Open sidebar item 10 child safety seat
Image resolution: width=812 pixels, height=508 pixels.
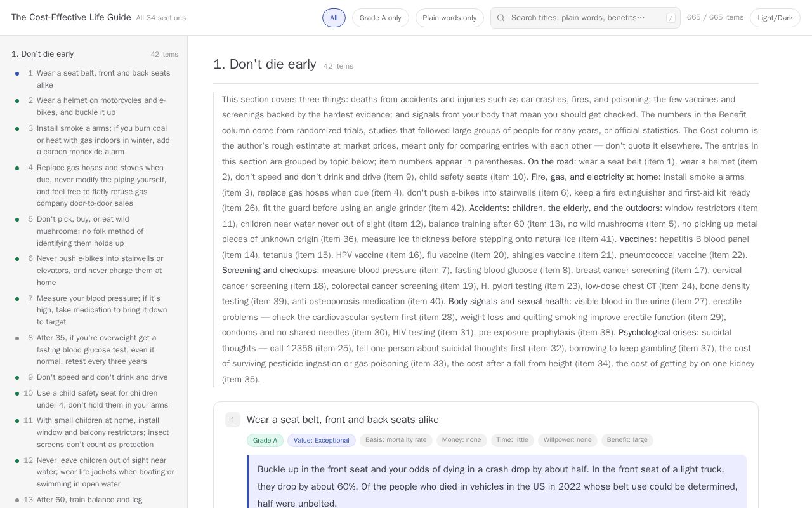coord(95,399)
